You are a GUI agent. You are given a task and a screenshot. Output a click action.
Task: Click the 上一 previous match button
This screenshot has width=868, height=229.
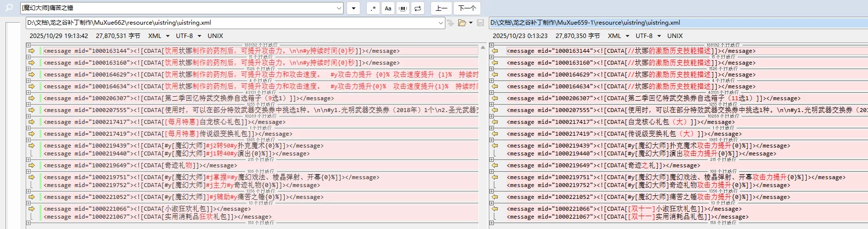tap(441, 8)
